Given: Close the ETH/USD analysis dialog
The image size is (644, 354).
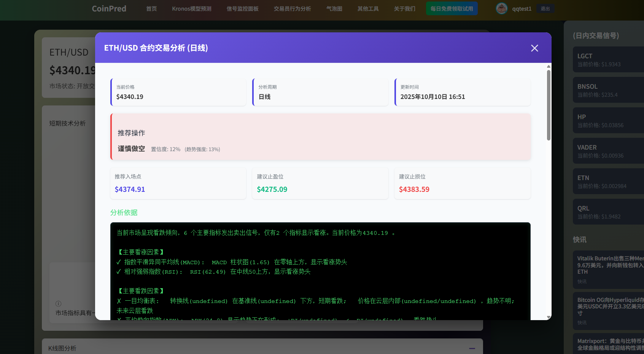Looking at the screenshot, I should pyautogui.click(x=534, y=48).
